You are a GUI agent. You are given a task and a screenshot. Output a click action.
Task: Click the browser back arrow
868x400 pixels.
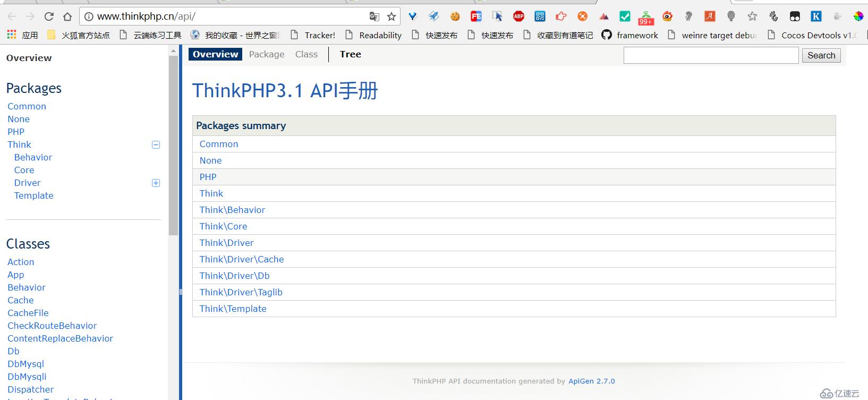pos(12,16)
